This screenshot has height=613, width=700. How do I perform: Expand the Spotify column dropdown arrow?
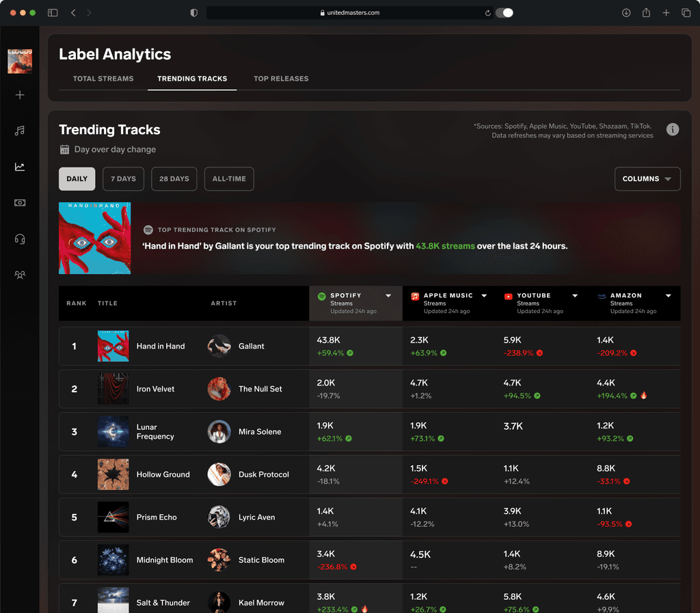388,296
